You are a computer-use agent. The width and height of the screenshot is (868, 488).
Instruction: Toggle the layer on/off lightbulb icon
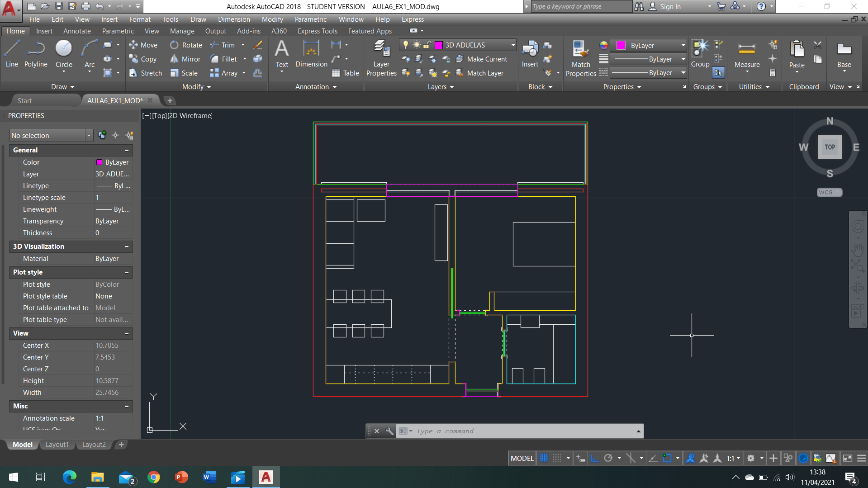pyautogui.click(x=406, y=45)
